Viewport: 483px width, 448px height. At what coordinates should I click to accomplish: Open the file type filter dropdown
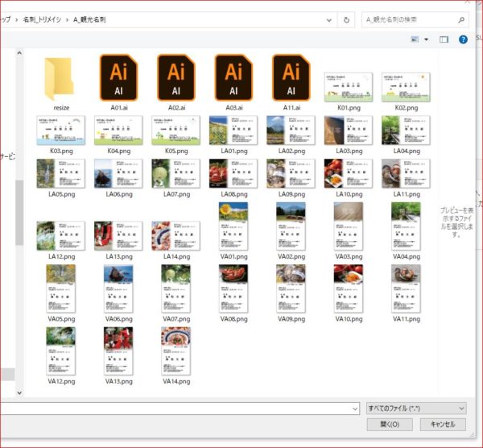coord(415,409)
